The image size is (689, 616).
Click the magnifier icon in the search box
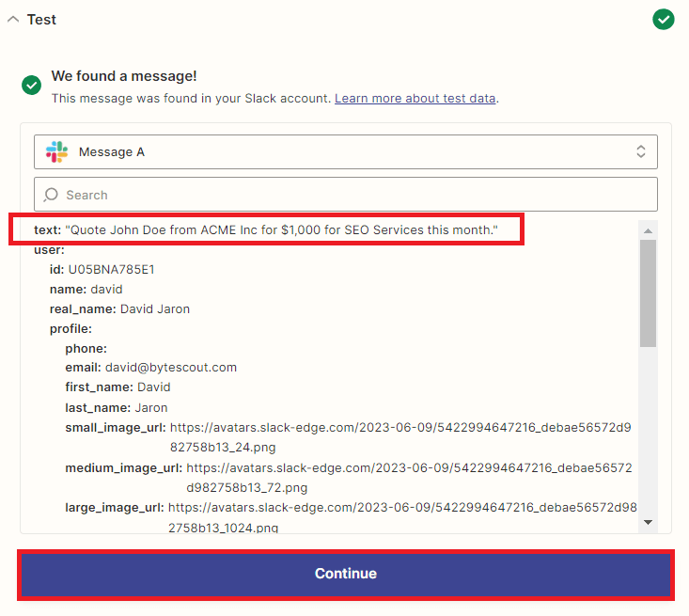coord(51,195)
